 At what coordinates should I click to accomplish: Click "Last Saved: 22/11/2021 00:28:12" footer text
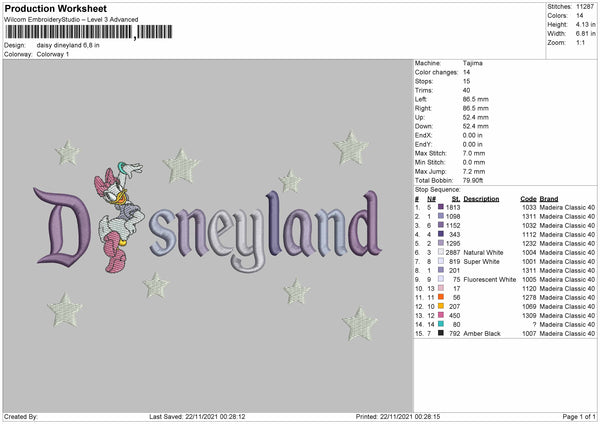pos(197,417)
